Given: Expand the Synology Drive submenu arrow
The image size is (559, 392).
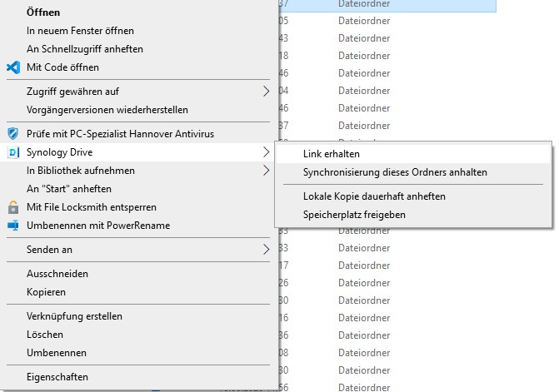Looking at the screenshot, I should point(267,152).
